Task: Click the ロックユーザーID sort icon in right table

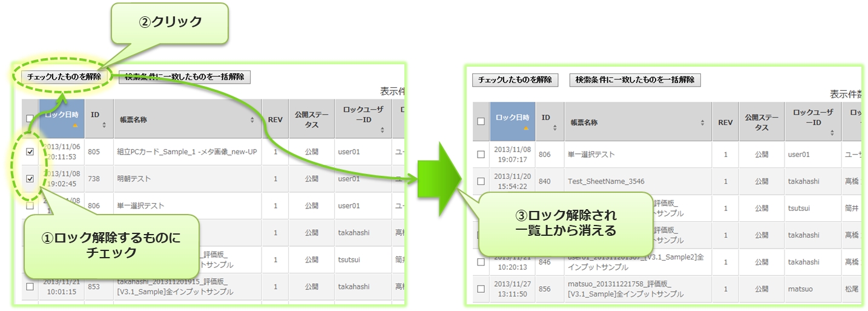Action: [x=832, y=132]
